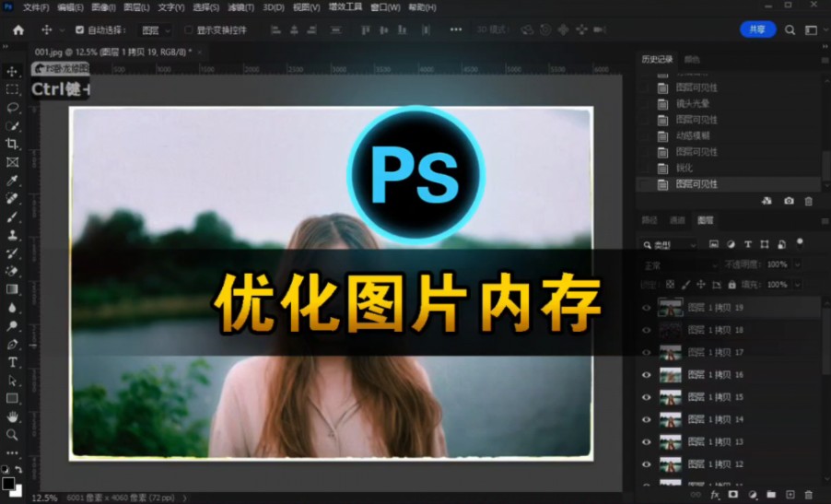831x504 pixels.
Task: Select the Hand tool
Action: 12,416
